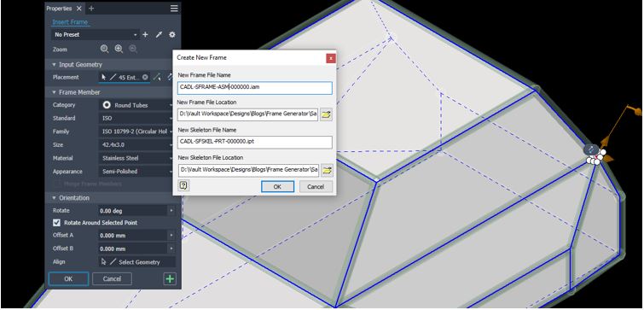
Task: Open the No Preset dropdown
Action: pyautogui.click(x=96, y=34)
